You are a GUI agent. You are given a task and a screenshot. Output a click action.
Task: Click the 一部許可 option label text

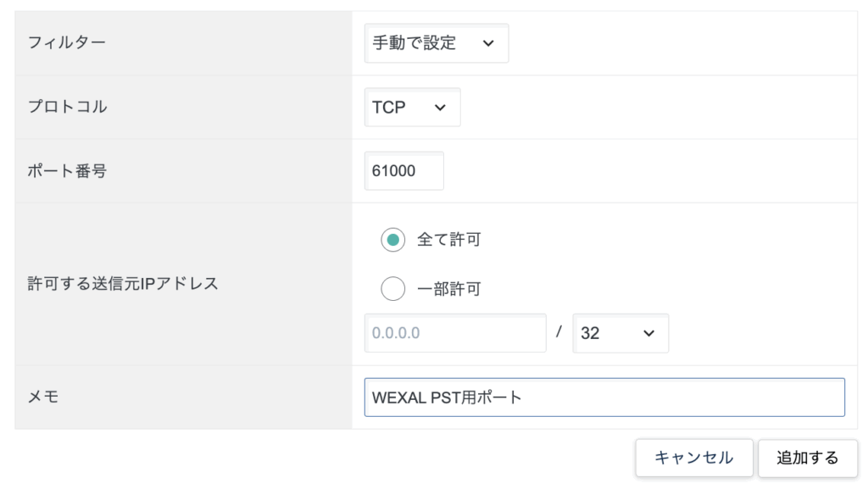point(449,289)
